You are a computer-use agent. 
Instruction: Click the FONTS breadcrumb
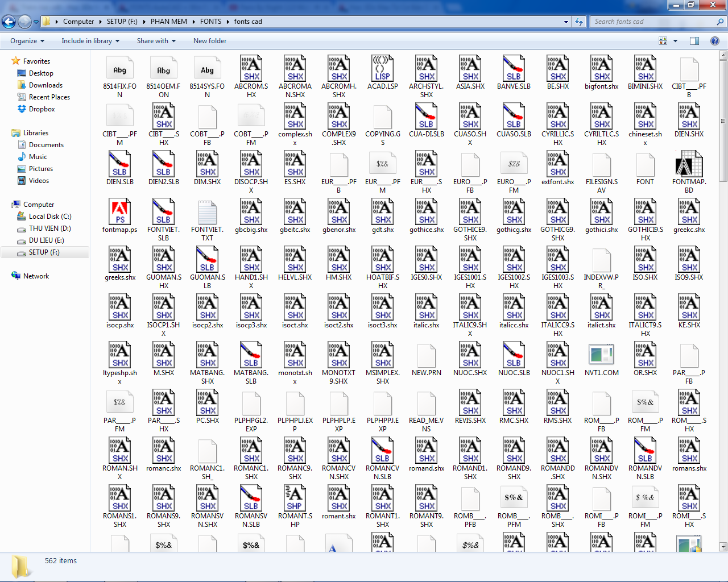(210, 22)
